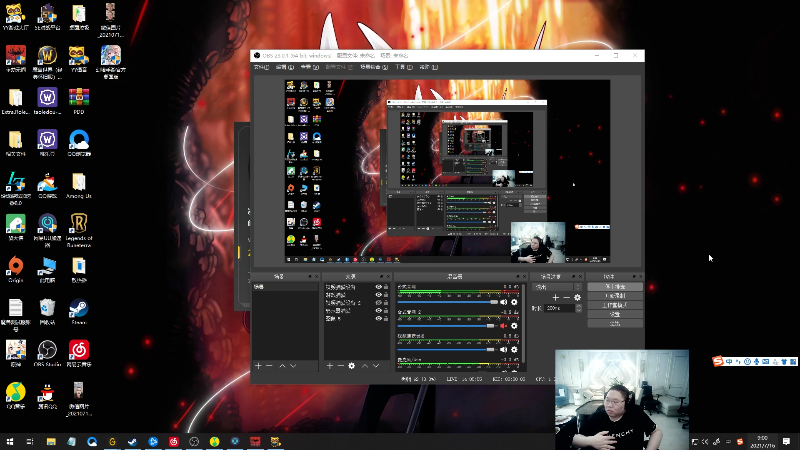
Task: Toggle lock of the second source
Action: 386,295
